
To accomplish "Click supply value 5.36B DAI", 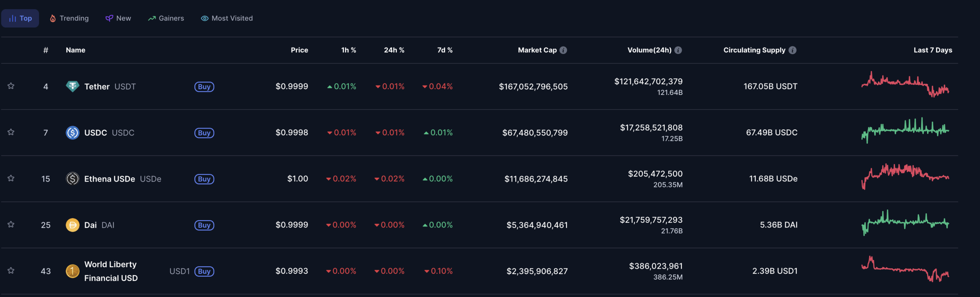I will [x=779, y=225].
